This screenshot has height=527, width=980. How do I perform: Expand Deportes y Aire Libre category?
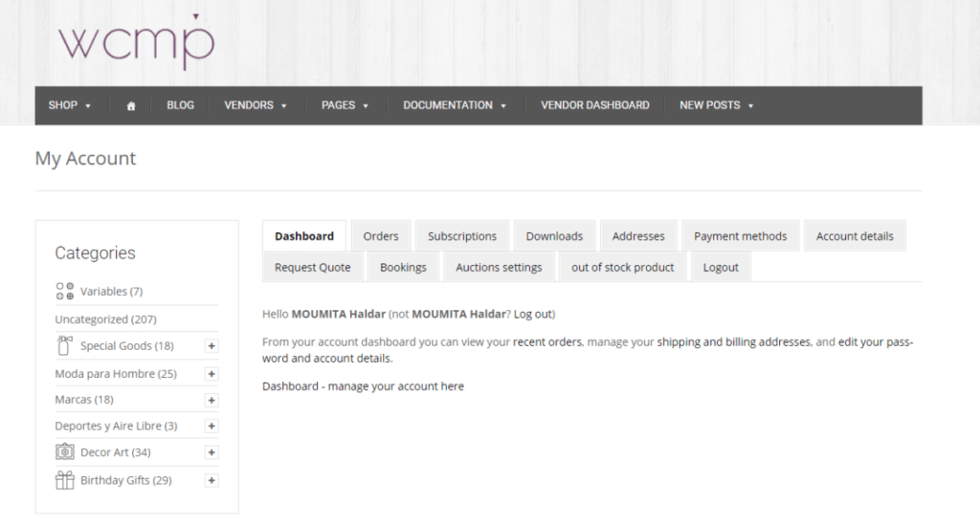tap(212, 426)
